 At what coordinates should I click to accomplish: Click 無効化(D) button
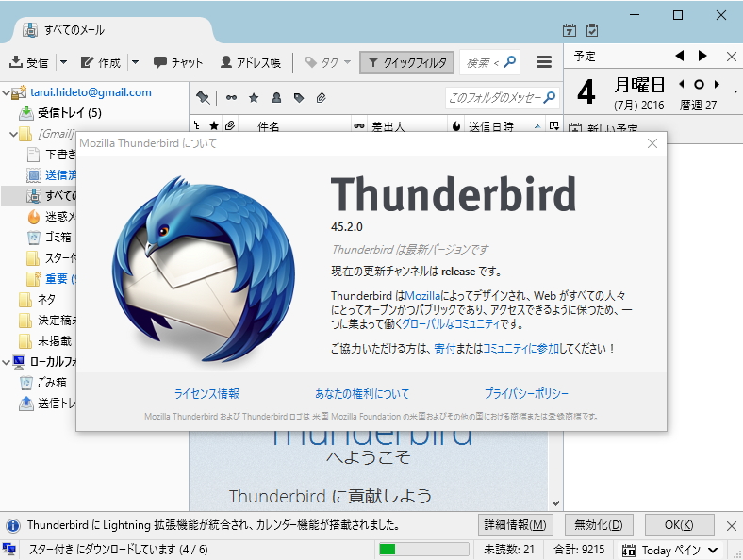pos(598,525)
